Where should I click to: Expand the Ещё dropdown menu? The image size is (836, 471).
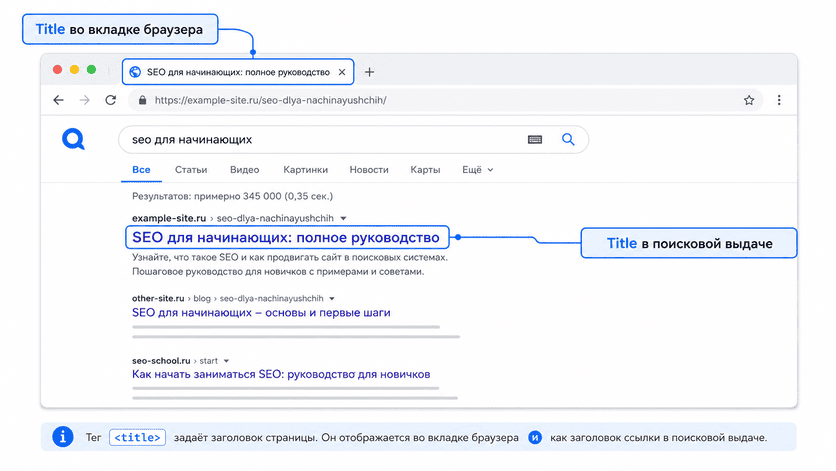tap(477, 170)
